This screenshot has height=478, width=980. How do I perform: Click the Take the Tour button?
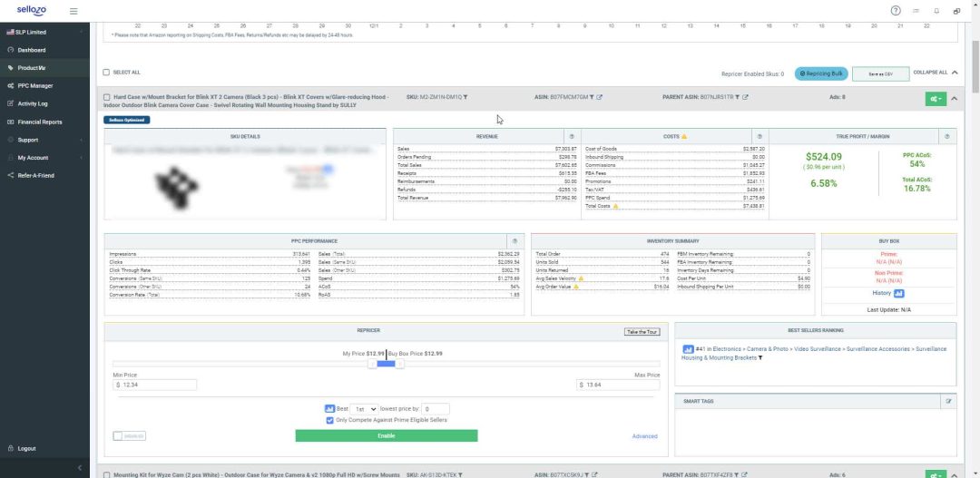coord(642,332)
